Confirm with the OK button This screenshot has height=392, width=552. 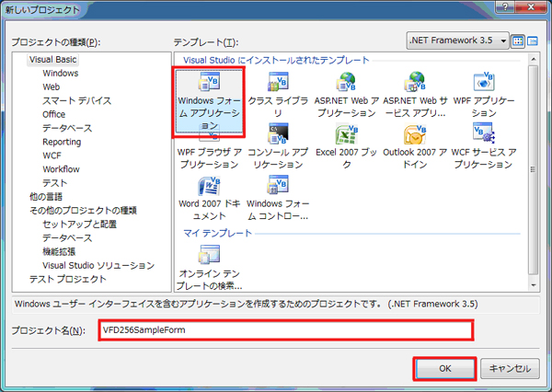[444, 369]
